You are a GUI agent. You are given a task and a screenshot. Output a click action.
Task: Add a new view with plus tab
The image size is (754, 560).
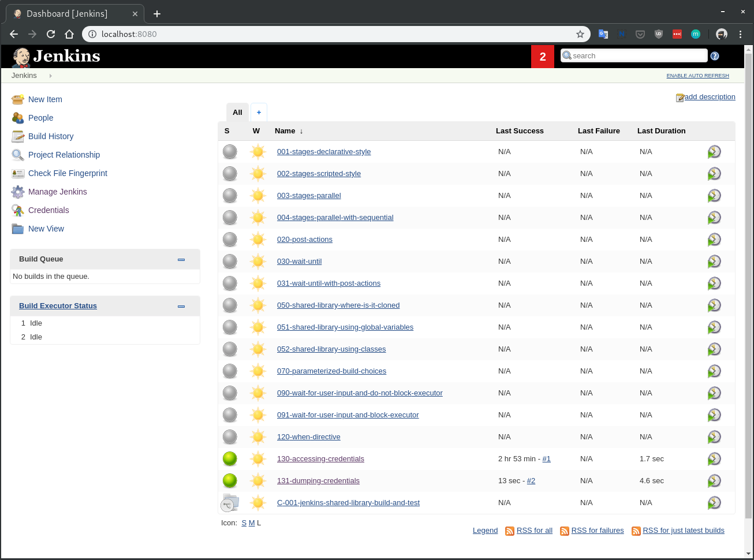[x=259, y=113]
